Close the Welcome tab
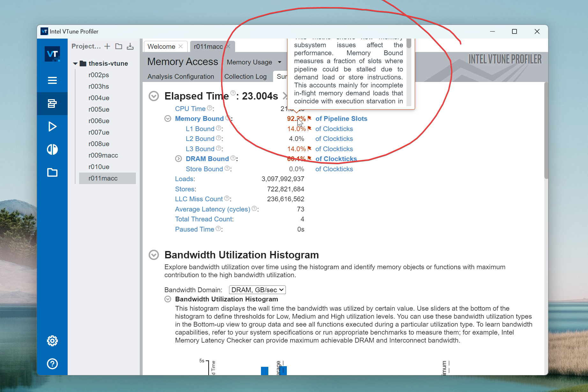588x392 pixels. pos(181,46)
